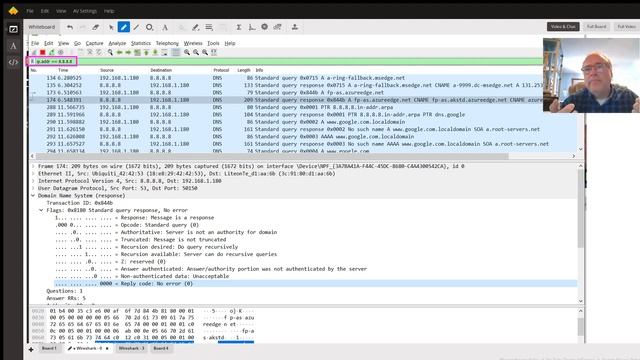Click the presenter webcam video thumbnail
640x360 pixels.
point(591,75)
